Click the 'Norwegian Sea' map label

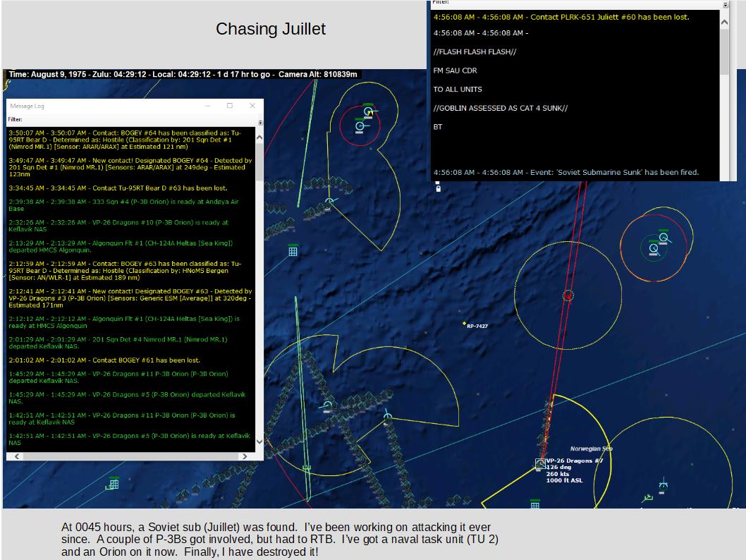coord(592,449)
